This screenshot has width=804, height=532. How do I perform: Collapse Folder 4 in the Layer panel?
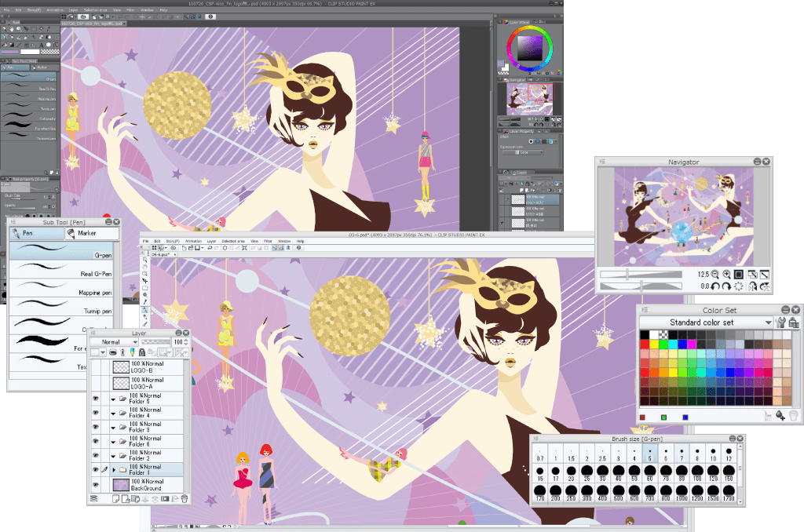112,414
